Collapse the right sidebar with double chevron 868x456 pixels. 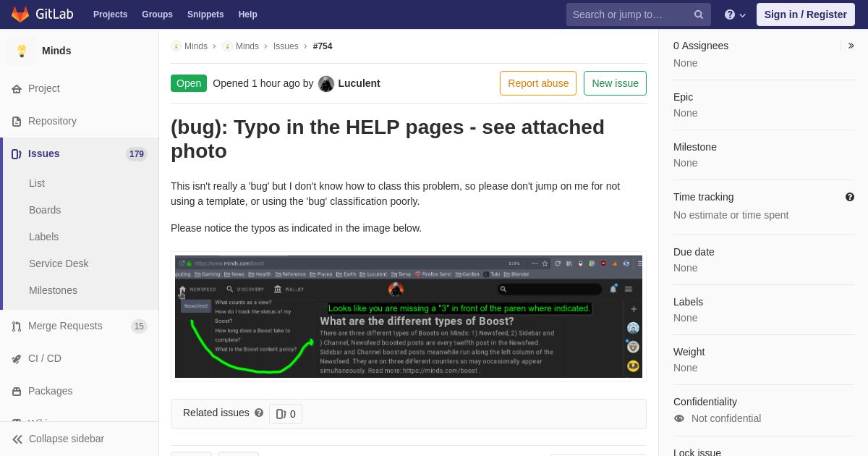[851, 46]
